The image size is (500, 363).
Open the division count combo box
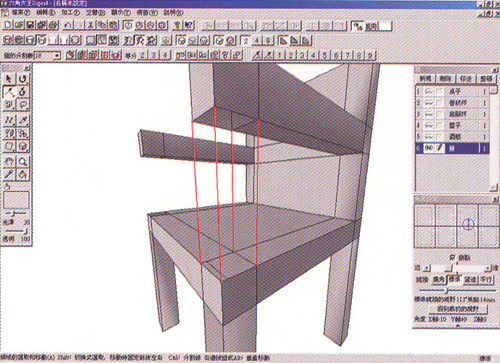coord(48,55)
